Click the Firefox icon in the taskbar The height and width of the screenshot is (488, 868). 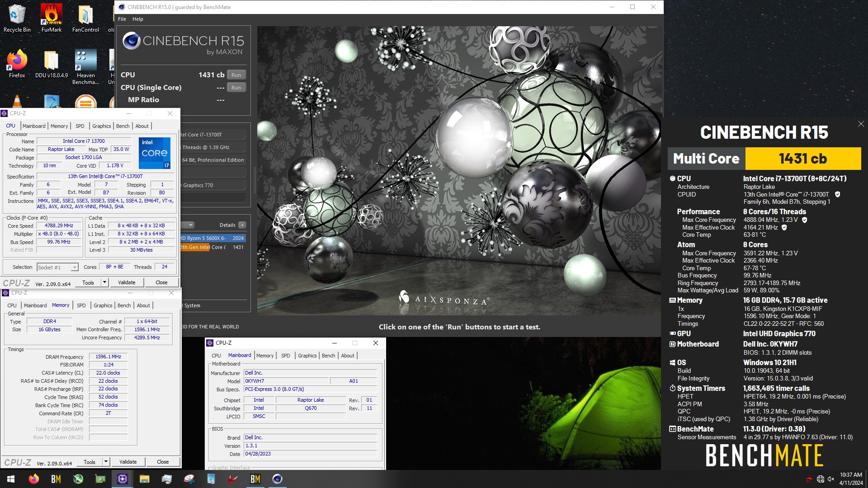34,479
